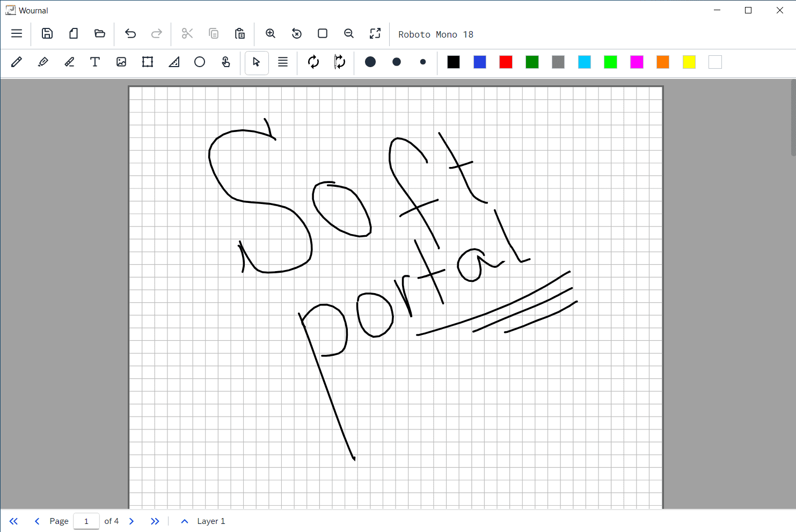This screenshot has width=796, height=532.
Task: Pick the blue color swatch
Action: [480, 62]
